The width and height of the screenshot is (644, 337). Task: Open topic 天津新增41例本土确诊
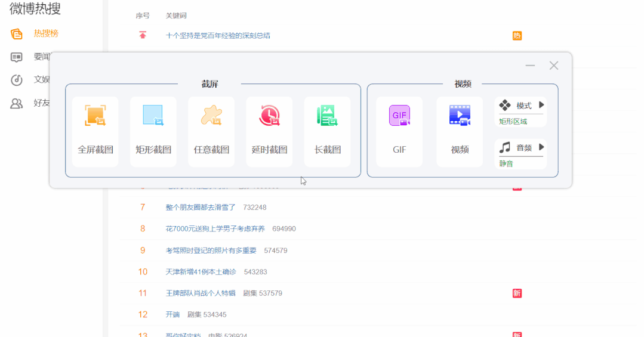201,272
